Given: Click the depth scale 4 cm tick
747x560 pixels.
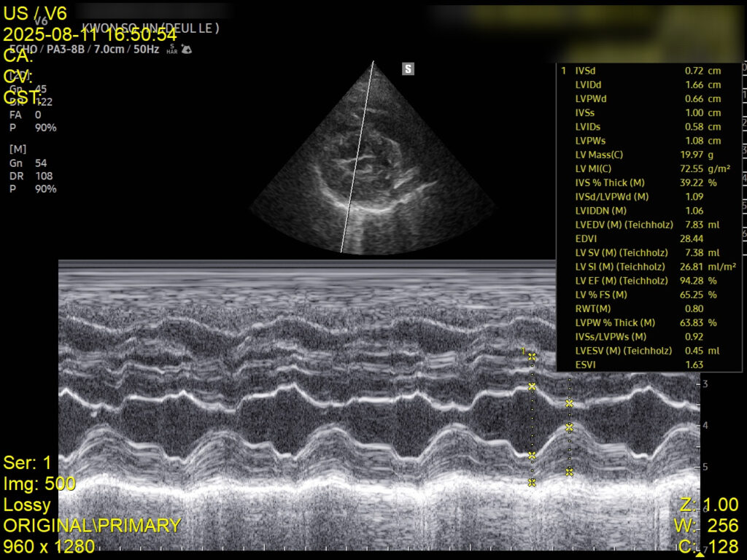Looking at the screenshot, I should [704, 425].
